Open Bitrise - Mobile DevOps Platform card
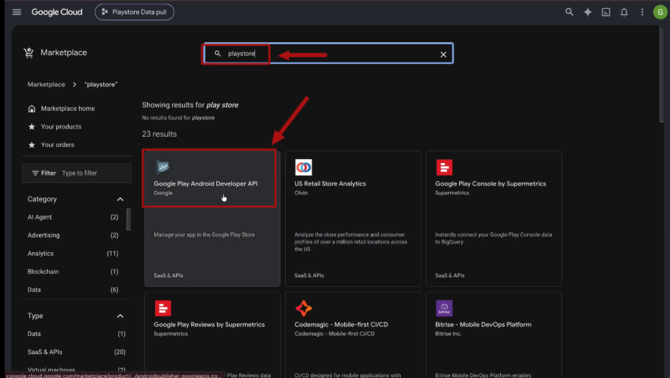This screenshot has width=670, height=378. [x=494, y=335]
